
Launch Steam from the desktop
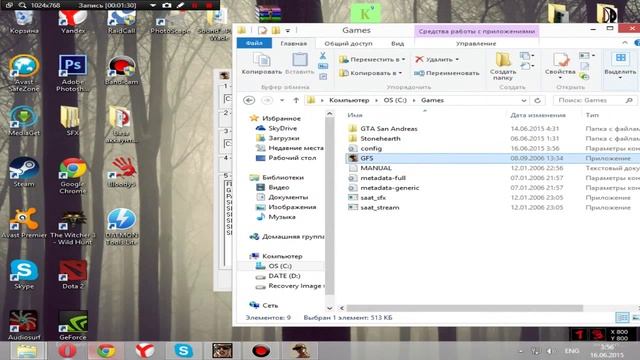point(24,171)
